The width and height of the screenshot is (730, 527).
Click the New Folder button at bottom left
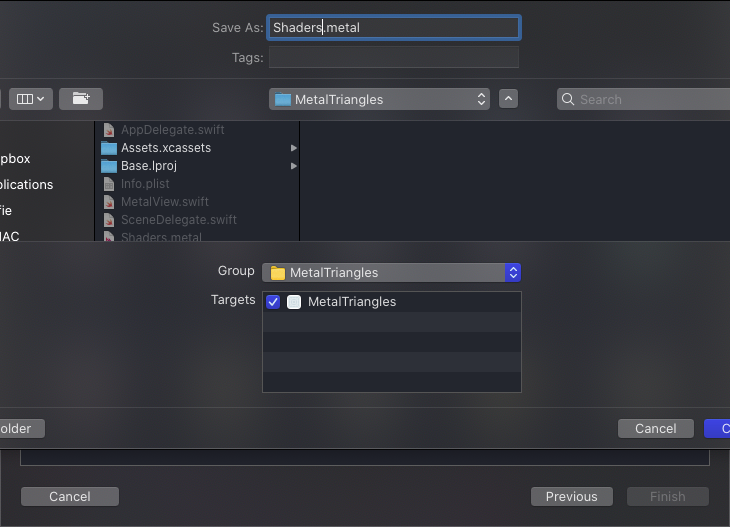(22, 428)
